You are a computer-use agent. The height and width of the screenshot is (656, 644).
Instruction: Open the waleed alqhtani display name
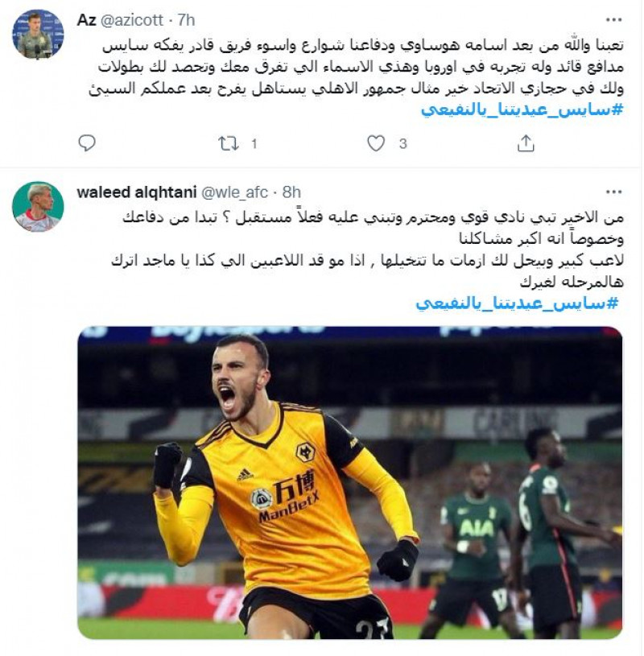[137, 192]
